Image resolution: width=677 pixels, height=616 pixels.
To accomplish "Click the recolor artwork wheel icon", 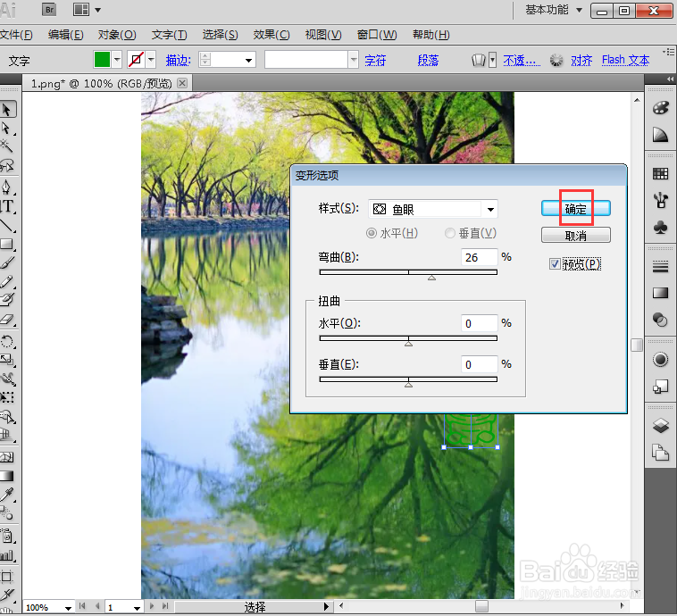I will coord(556,60).
